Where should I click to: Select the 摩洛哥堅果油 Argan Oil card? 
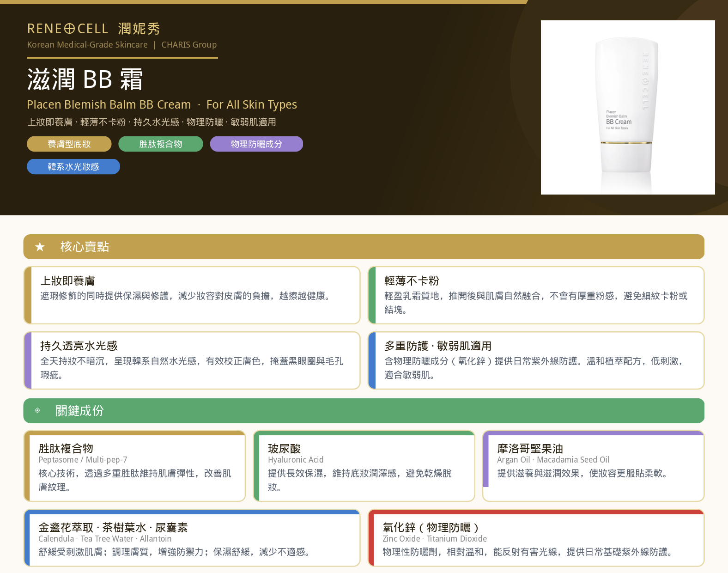point(593,466)
